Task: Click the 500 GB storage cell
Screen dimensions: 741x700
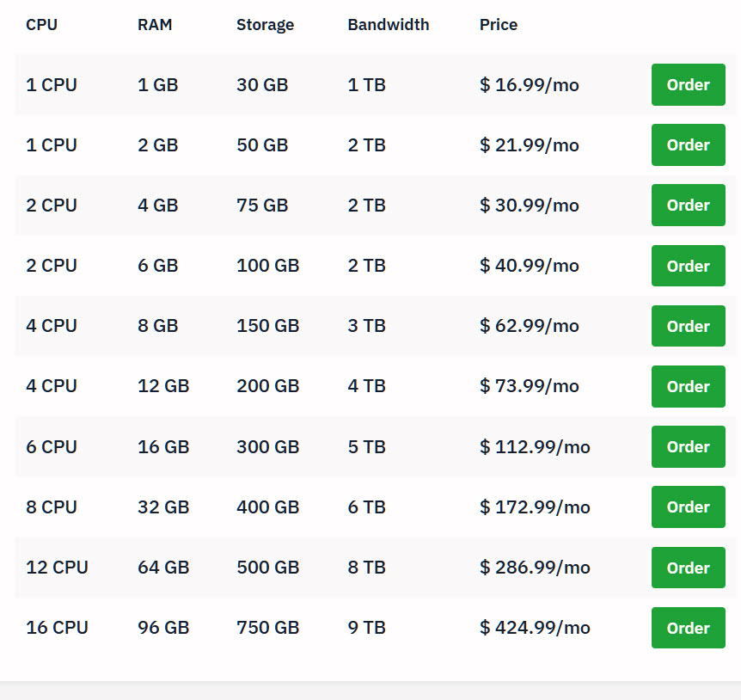Action: (268, 568)
